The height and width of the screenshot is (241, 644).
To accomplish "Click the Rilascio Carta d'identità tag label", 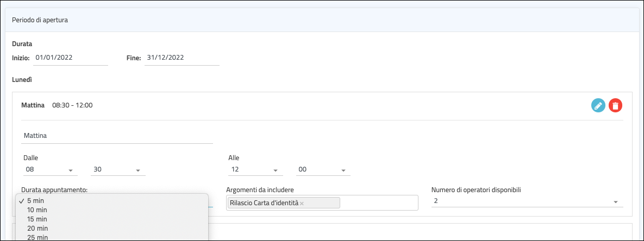I will click(264, 203).
